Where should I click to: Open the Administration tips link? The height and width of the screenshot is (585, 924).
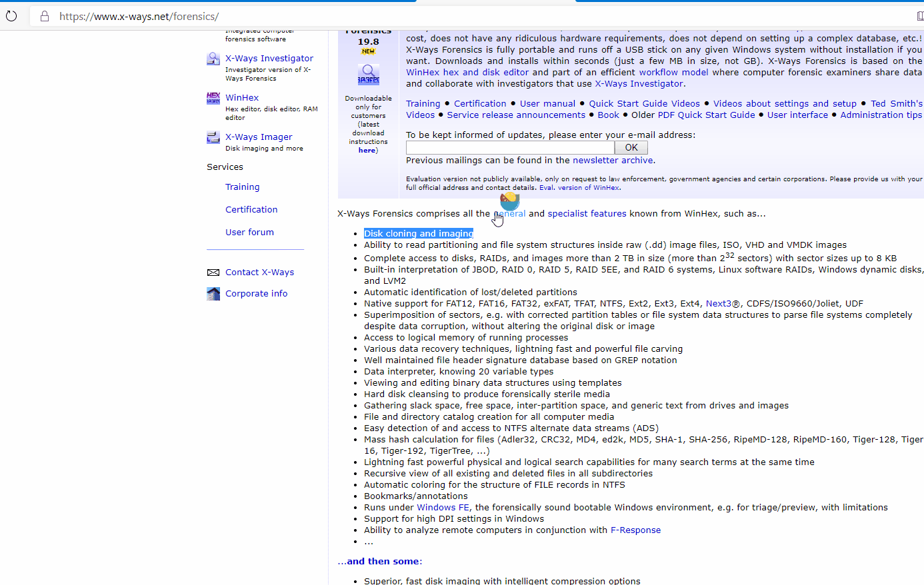[881, 115]
